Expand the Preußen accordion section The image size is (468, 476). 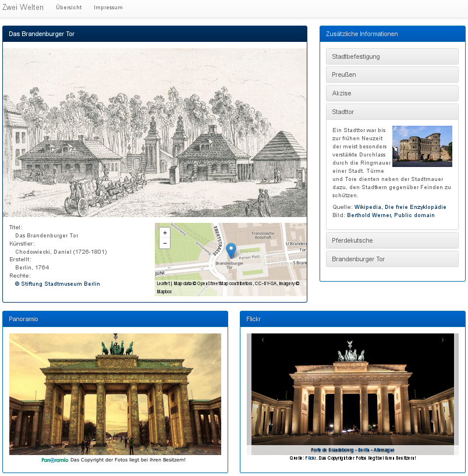tap(392, 75)
